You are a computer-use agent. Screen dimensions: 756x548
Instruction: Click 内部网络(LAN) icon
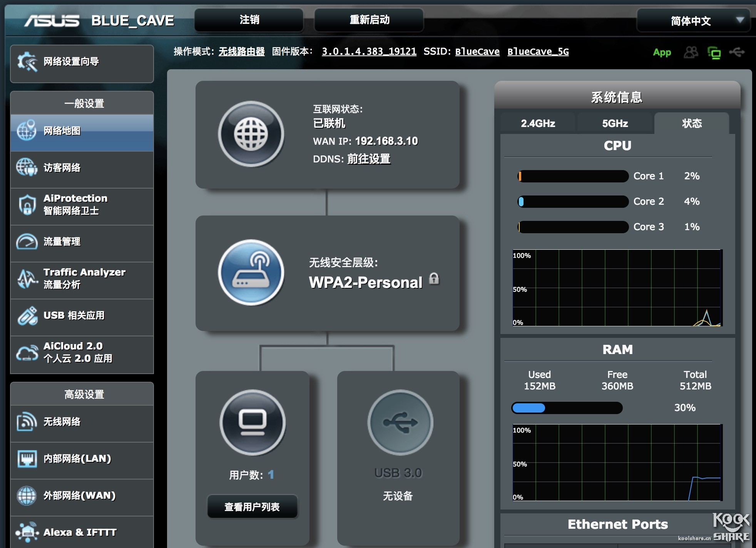[x=27, y=459]
